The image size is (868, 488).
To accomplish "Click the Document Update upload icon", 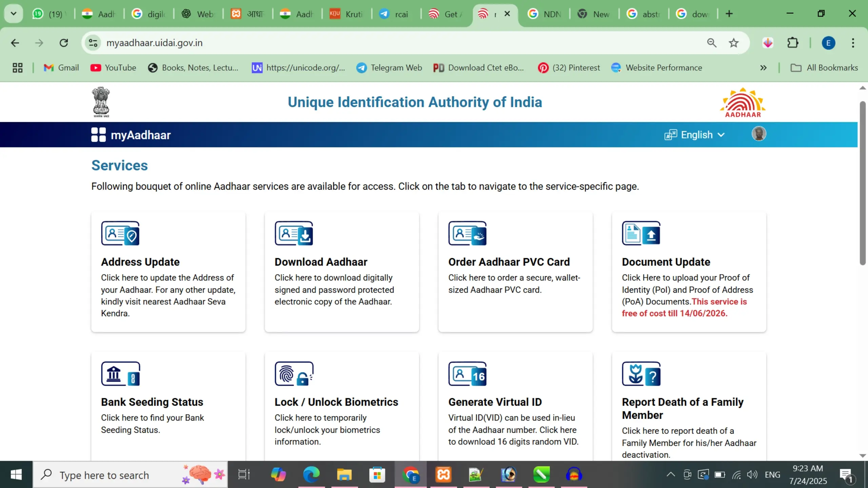I will [x=641, y=233].
